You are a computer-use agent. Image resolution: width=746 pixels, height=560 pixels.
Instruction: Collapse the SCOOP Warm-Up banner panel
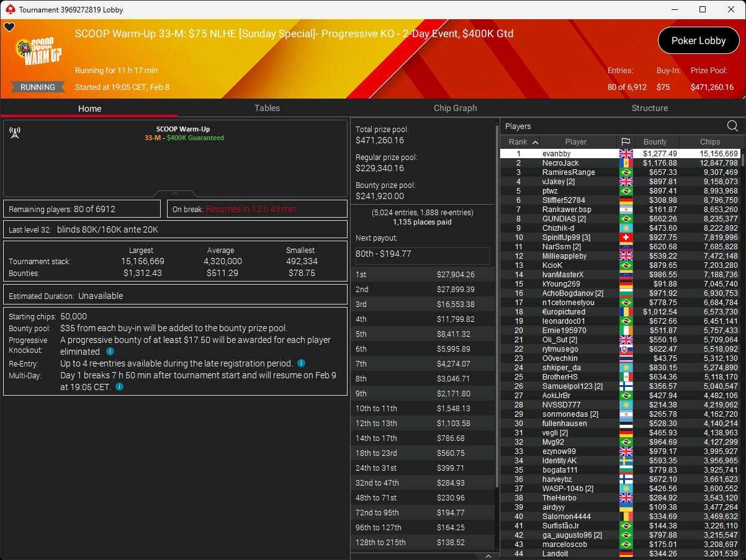pos(175,194)
